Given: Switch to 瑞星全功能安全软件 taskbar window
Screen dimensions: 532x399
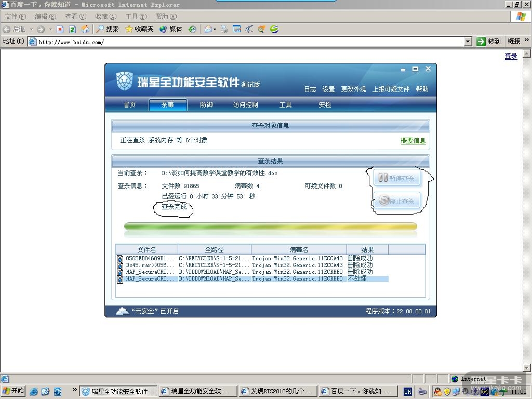Looking at the screenshot, I should [x=118, y=391].
